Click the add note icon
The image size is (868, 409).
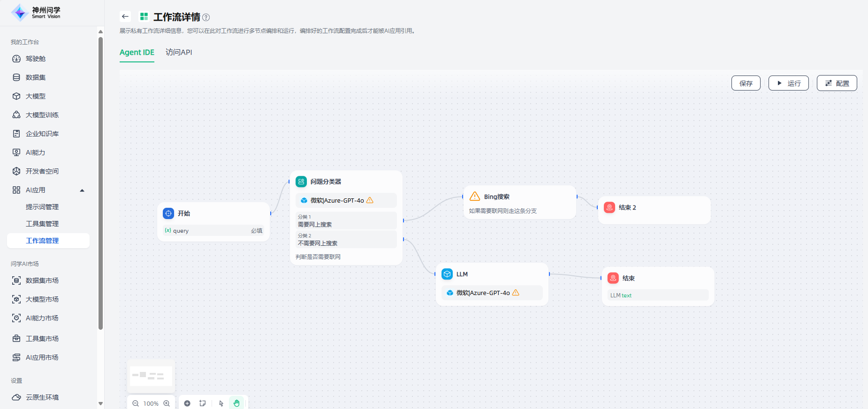click(203, 403)
